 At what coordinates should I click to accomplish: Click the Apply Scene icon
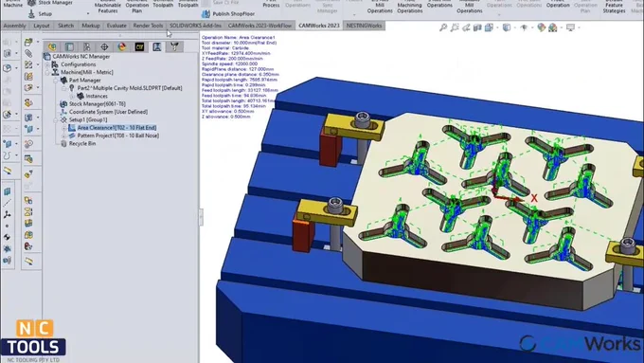(x=553, y=27)
